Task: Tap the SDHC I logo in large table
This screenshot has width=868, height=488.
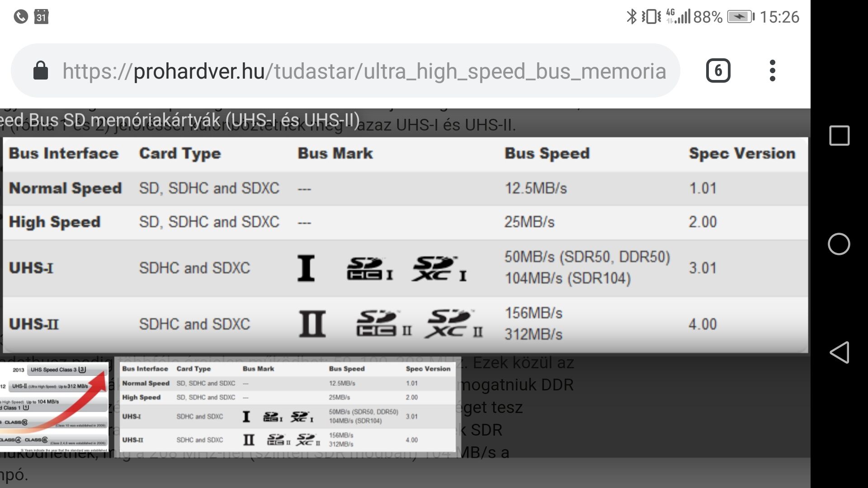Action: click(370, 268)
